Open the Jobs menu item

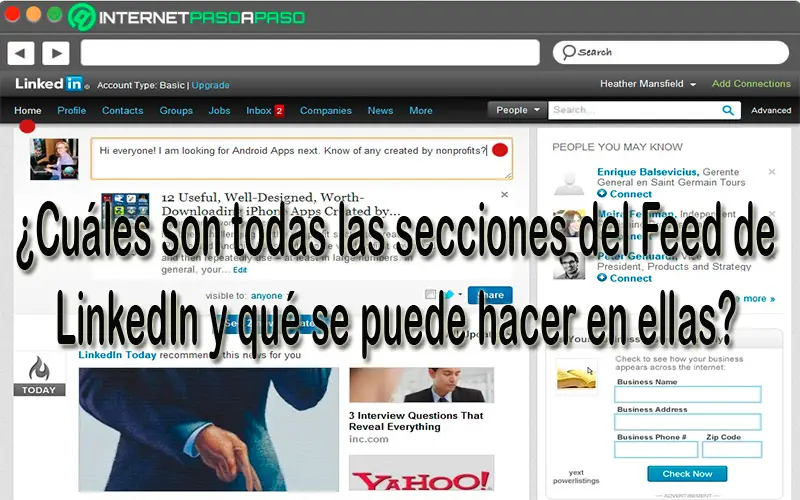tap(219, 110)
